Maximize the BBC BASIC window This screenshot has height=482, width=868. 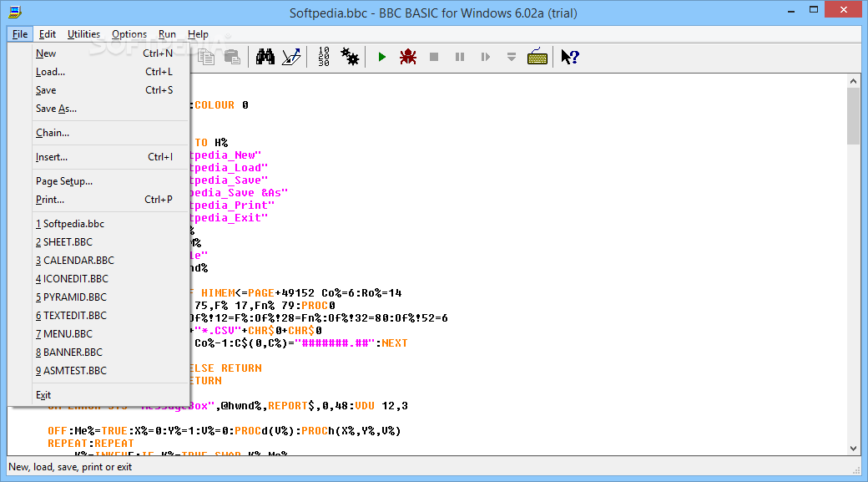(x=813, y=10)
